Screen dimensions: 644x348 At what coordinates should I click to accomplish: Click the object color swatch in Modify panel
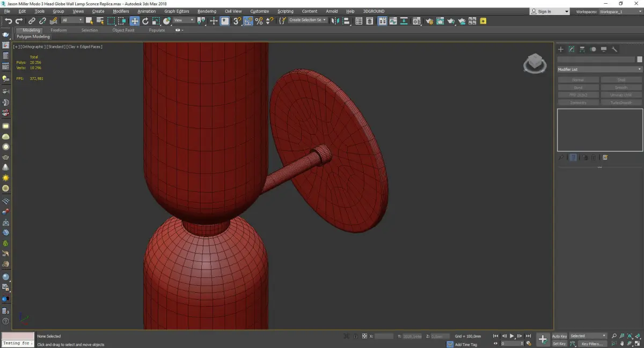tap(639, 60)
